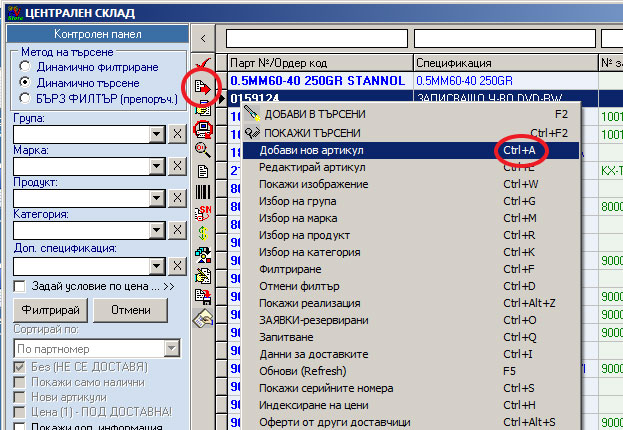The height and width of the screenshot is (430, 623).
Task: Click the green dollar sign icon
Action: tap(203, 233)
